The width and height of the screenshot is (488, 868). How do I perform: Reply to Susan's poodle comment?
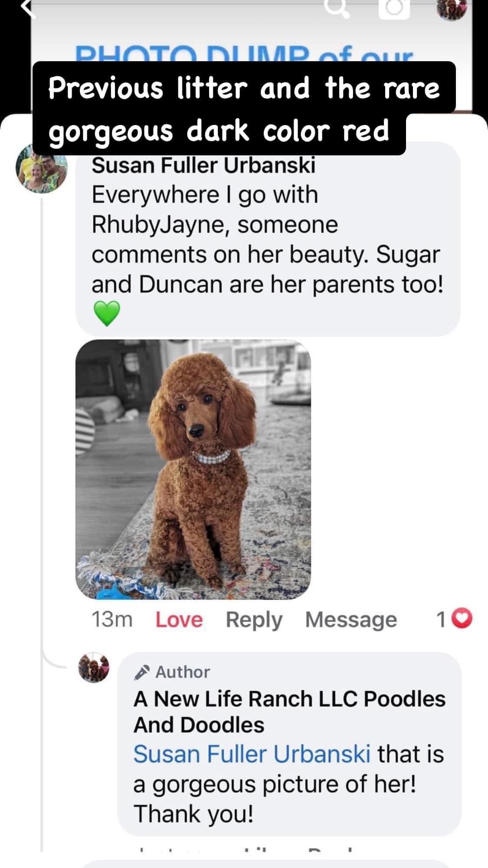pos(254,620)
